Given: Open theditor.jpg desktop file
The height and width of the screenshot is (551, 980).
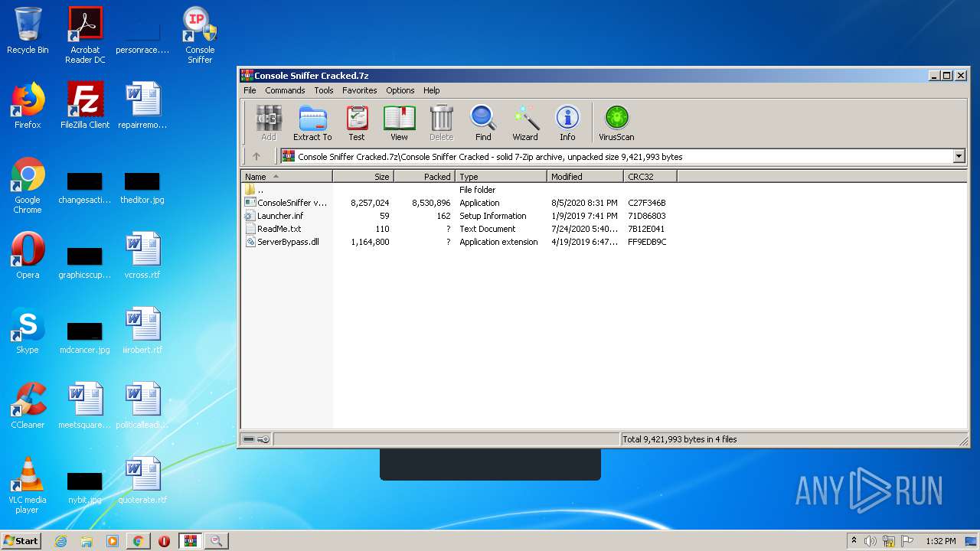Looking at the screenshot, I should tap(142, 187).
